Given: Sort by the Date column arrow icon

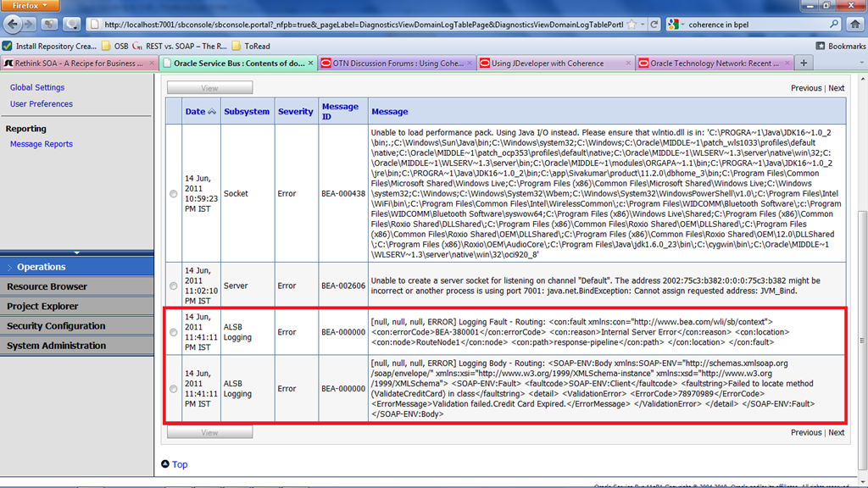Looking at the screenshot, I should coord(212,112).
